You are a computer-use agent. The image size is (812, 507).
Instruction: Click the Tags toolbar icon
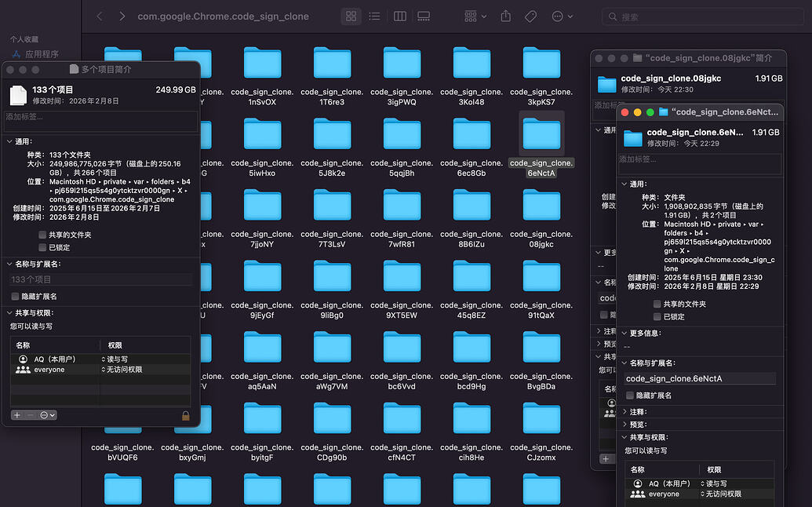point(531,16)
